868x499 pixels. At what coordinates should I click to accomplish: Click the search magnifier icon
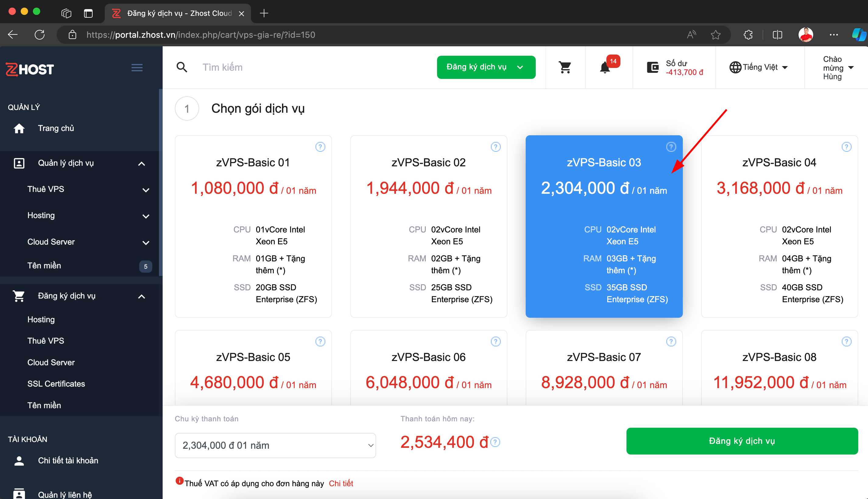182,67
